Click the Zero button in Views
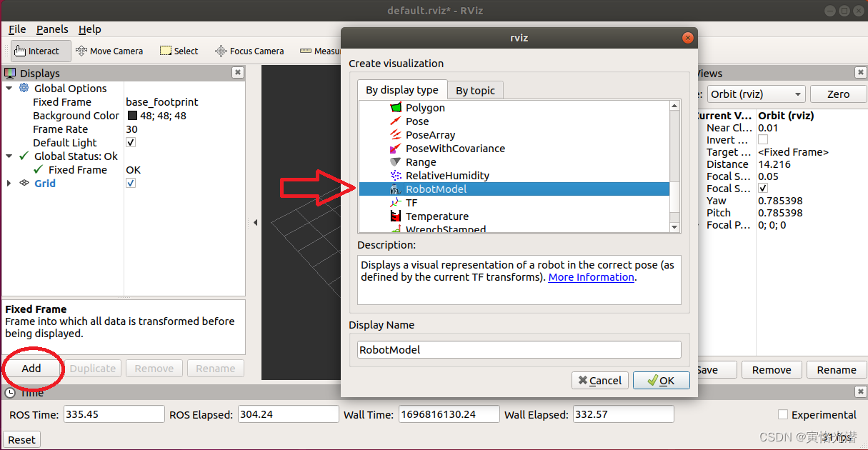 coord(839,94)
